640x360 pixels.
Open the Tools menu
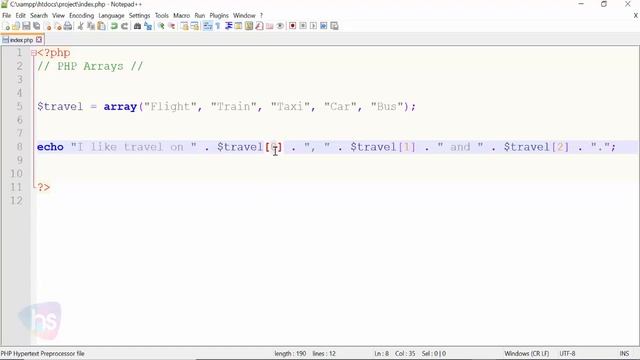point(162,16)
